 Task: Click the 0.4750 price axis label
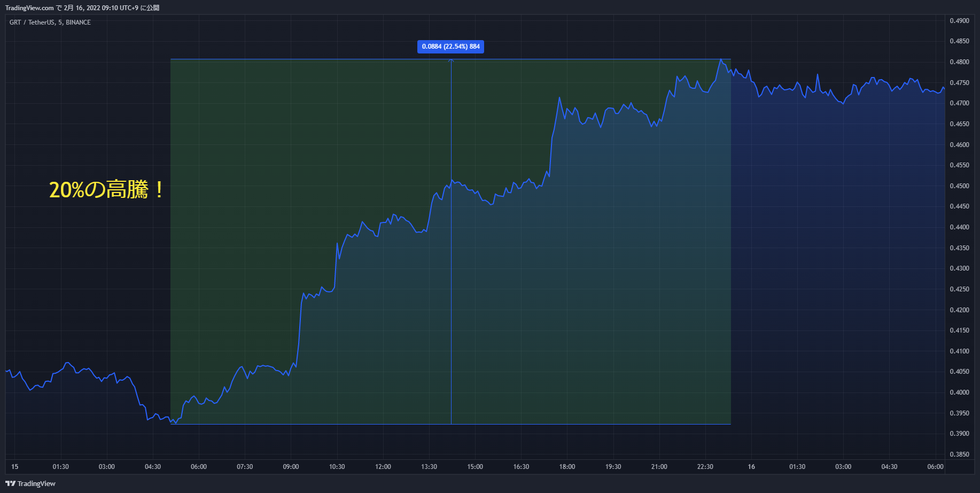click(x=959, y=83)
